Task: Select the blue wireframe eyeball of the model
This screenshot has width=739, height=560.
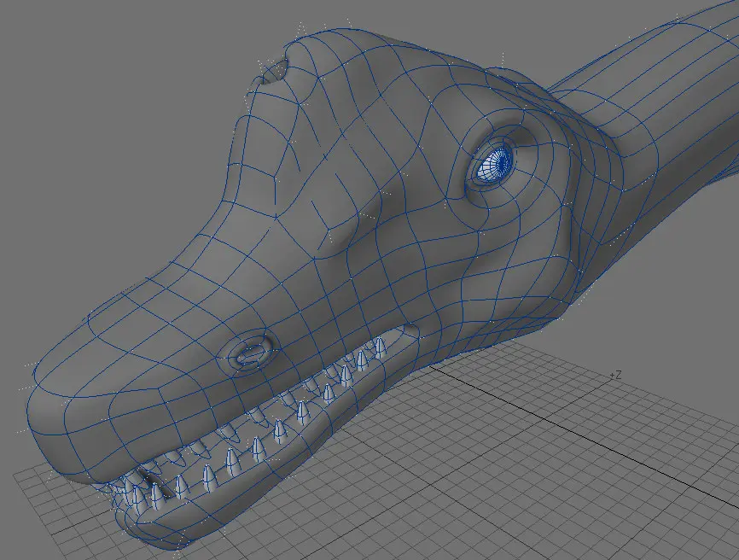Action: point(495,163)
